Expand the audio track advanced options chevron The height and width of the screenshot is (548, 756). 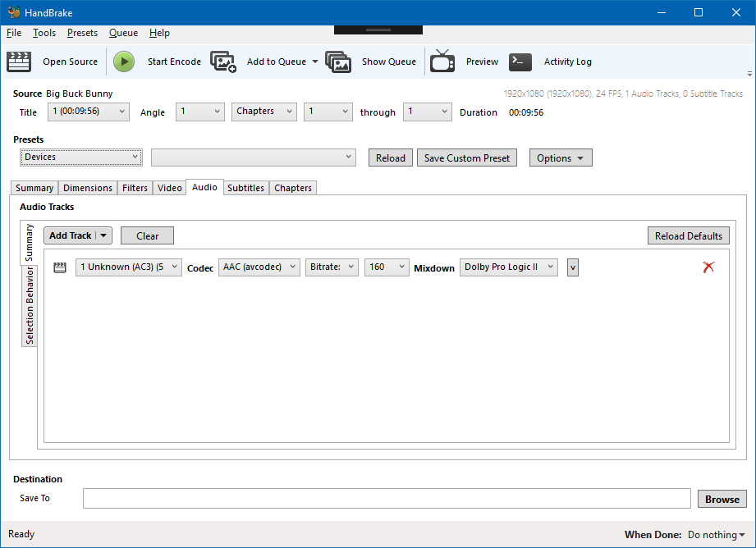pos(573,267)
